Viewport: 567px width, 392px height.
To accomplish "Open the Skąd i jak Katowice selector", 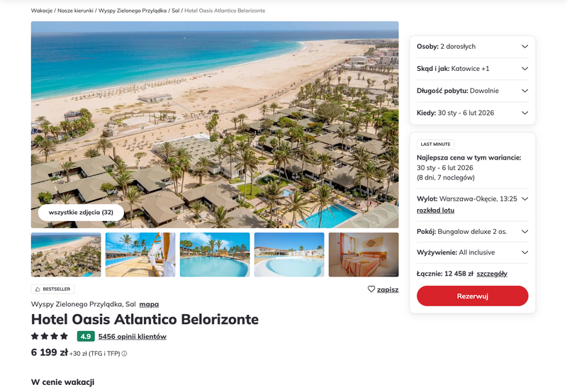I will (x=472, y=69).
